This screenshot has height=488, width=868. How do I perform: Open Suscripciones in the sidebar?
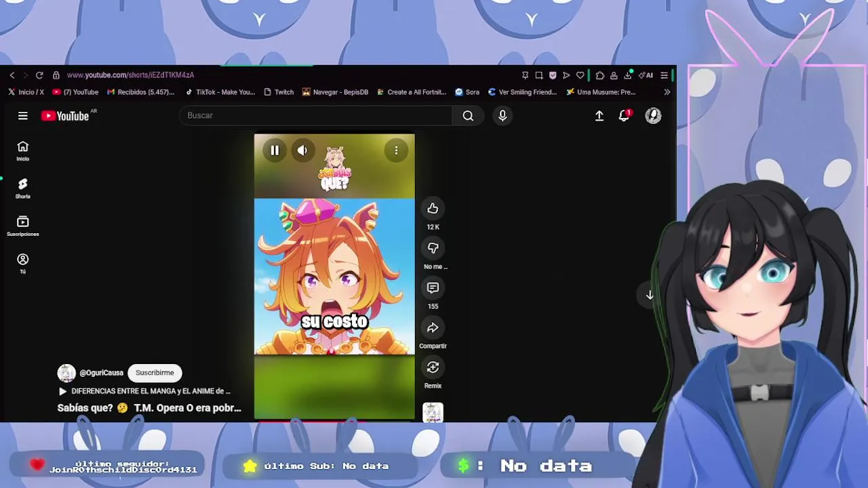(23, 226)
